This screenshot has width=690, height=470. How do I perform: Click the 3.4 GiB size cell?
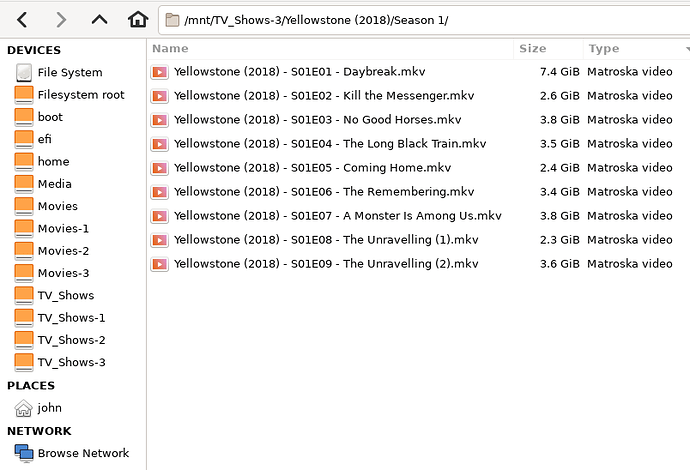(560, 192)
